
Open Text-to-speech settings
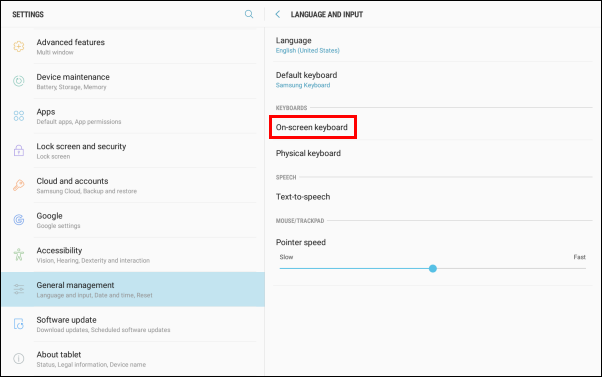point(434,197)
